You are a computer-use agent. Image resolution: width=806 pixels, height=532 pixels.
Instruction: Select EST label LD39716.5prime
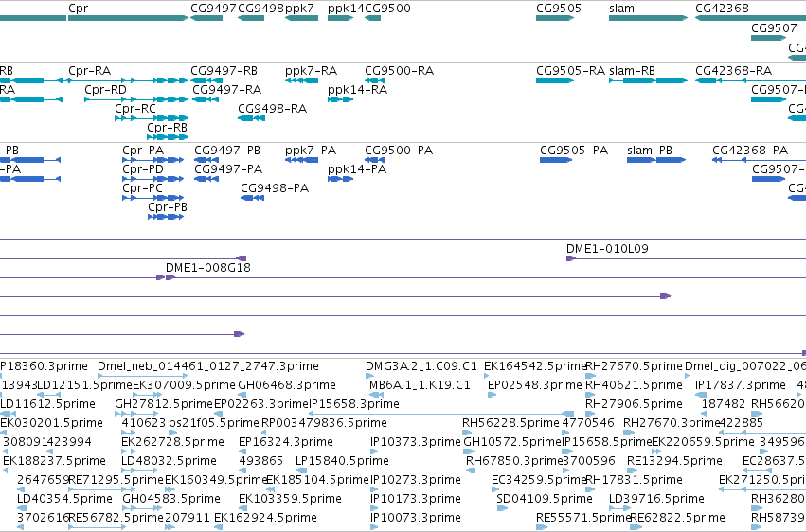pyautogui.click(x=656, y=499)
